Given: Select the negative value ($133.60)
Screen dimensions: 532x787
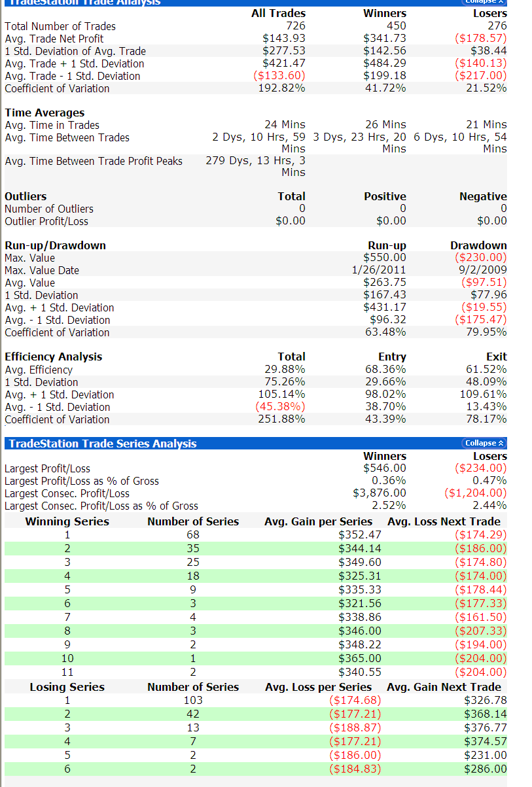Looking at the screenshot, I should (x=279, y=76).
